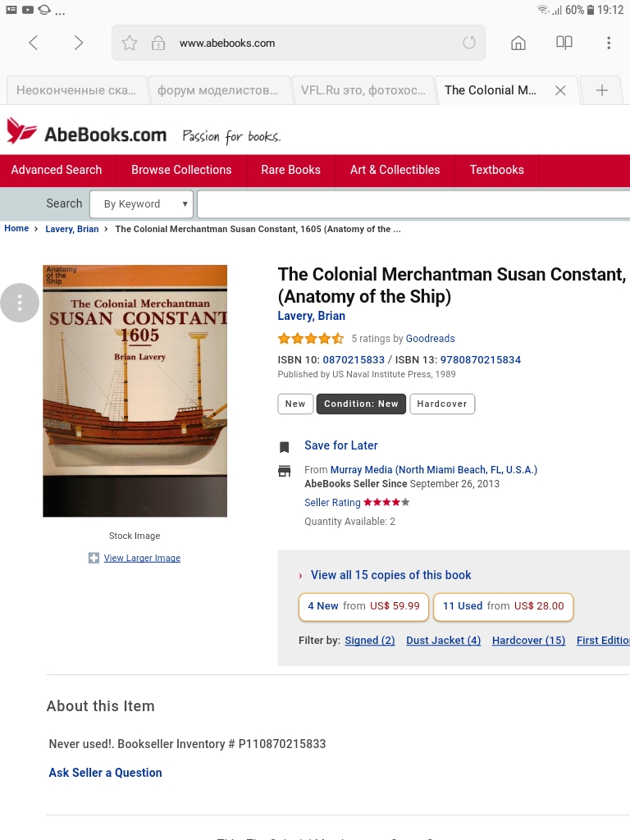Open Browse Collections menu item

(x=181, y=170)
